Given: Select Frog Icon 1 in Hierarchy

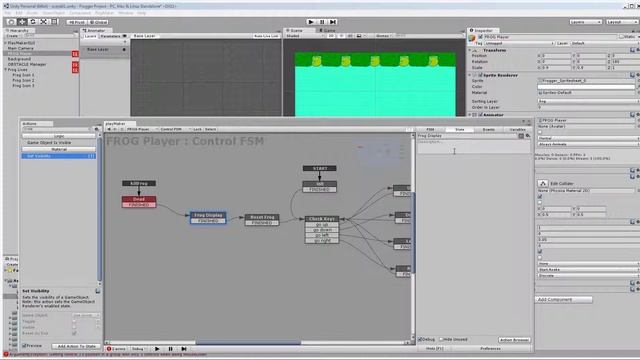Looking at the screenshot, I should click(x=23, y=75).
